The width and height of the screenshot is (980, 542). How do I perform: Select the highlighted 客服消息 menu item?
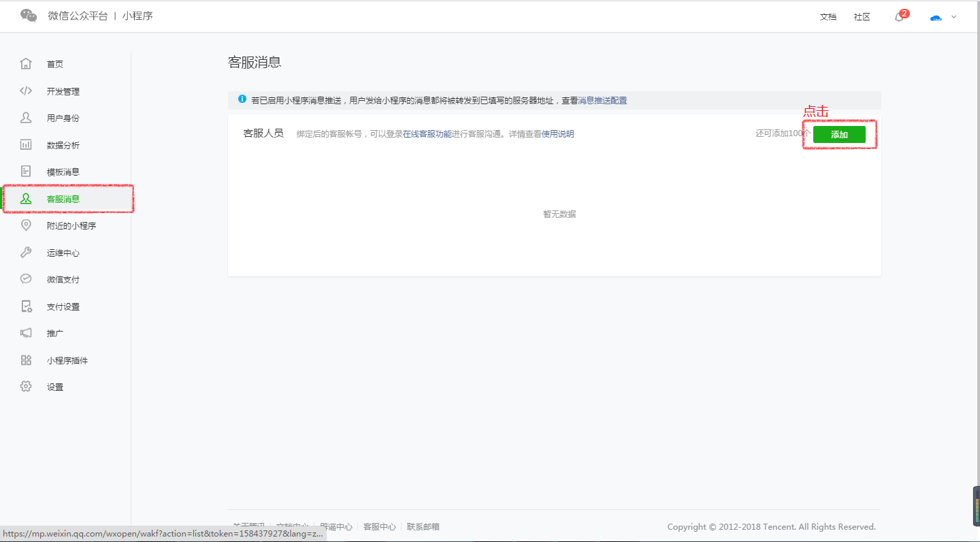[x=62, y=198]
